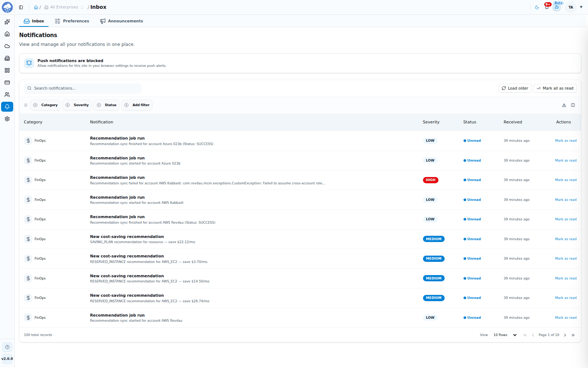Click the v2.0.0 version label

pyautogui.click(x=7, y=359)
